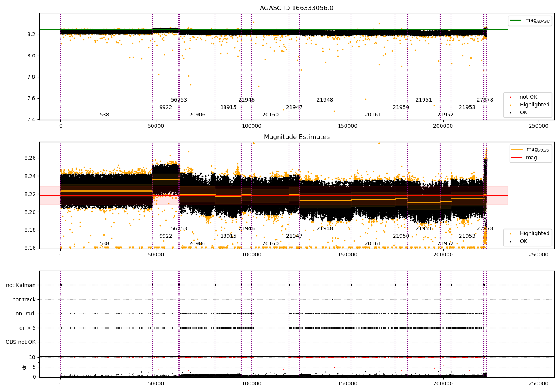Viewport: 560px width, 392px height.
Task: Click the 8.18 y-axis tick label
Action: 30,230
